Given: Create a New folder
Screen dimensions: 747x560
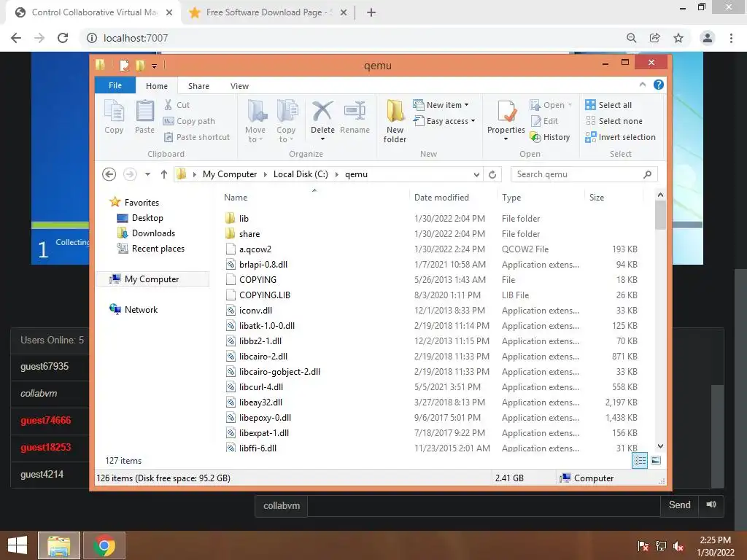Looking at the screenshot, I should [x=395, y=121].
